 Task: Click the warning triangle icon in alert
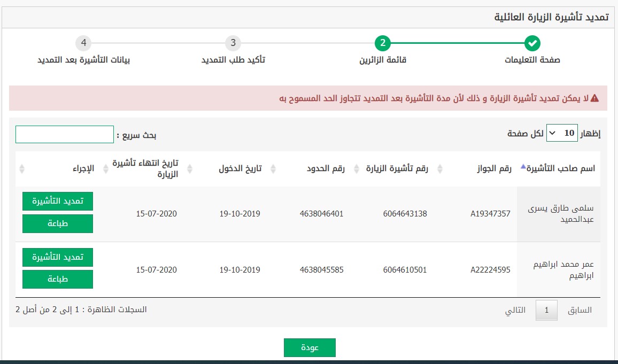594,98
